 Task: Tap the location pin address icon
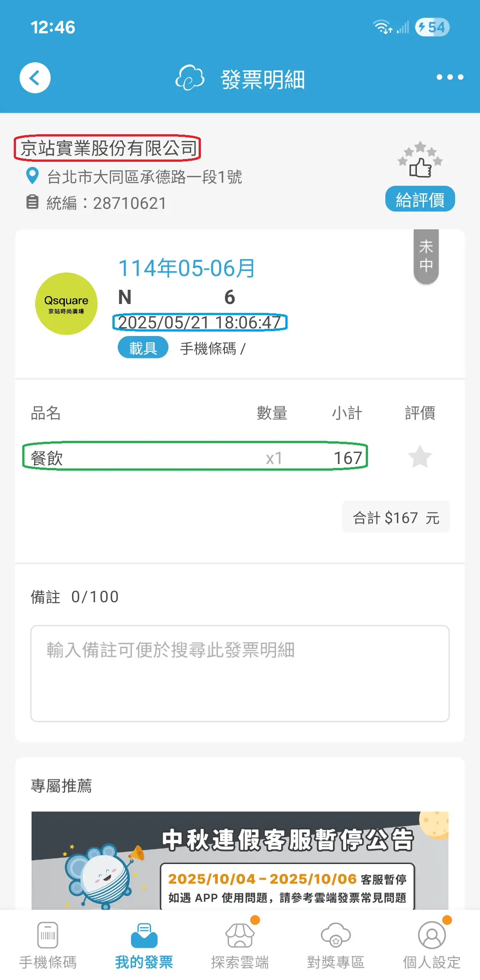32,176
